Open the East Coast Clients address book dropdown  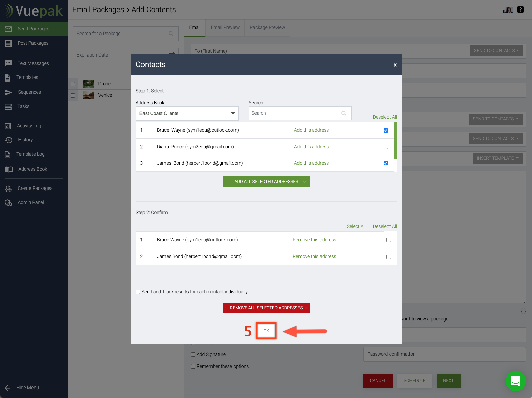(x=187, y=113)
